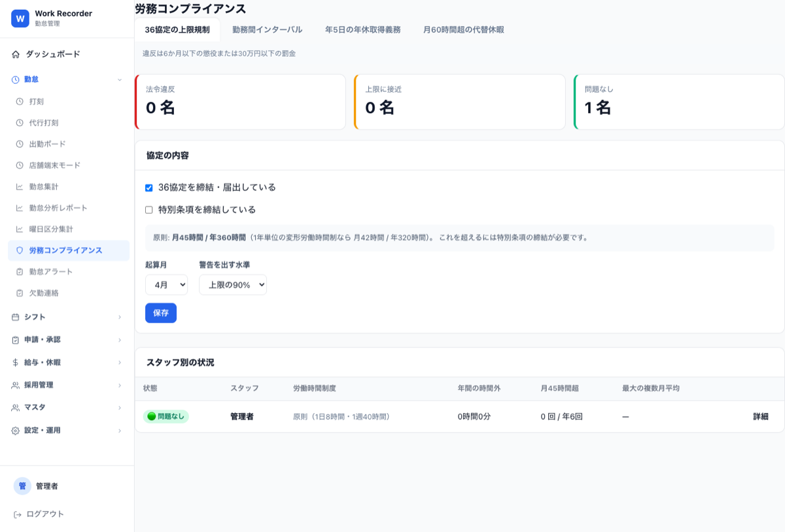Uncheck 36協定を締結・届出している checkbox

pos(148,188)
